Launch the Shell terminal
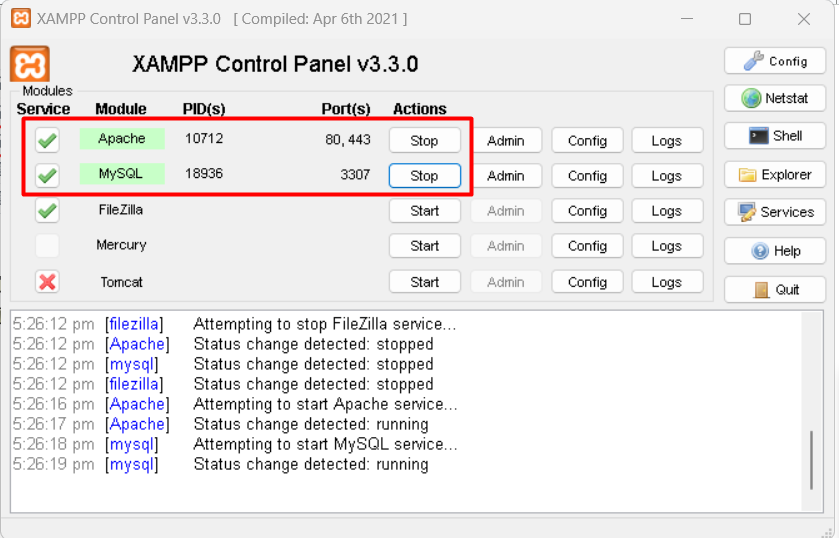 (x=775, y=136)
